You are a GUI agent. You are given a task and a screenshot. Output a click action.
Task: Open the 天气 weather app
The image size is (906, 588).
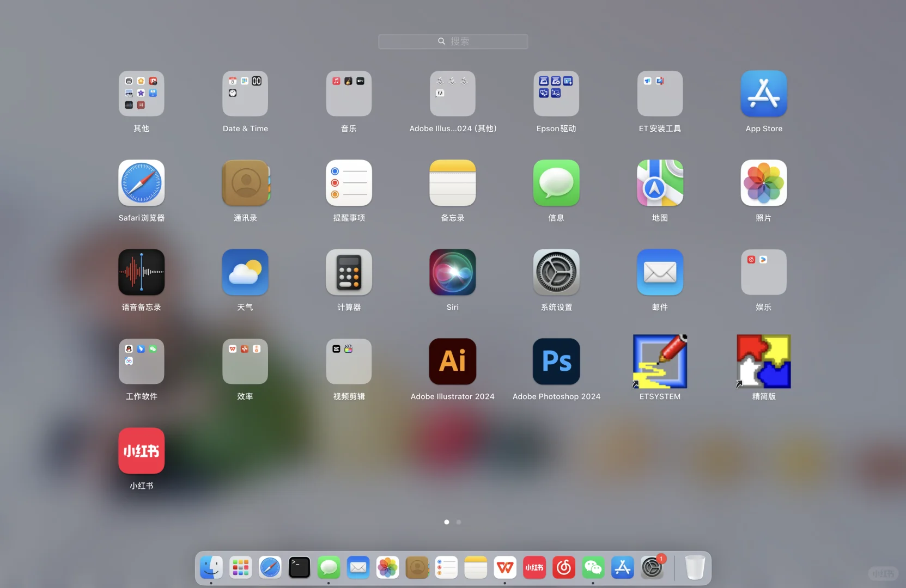pos(245,272)
